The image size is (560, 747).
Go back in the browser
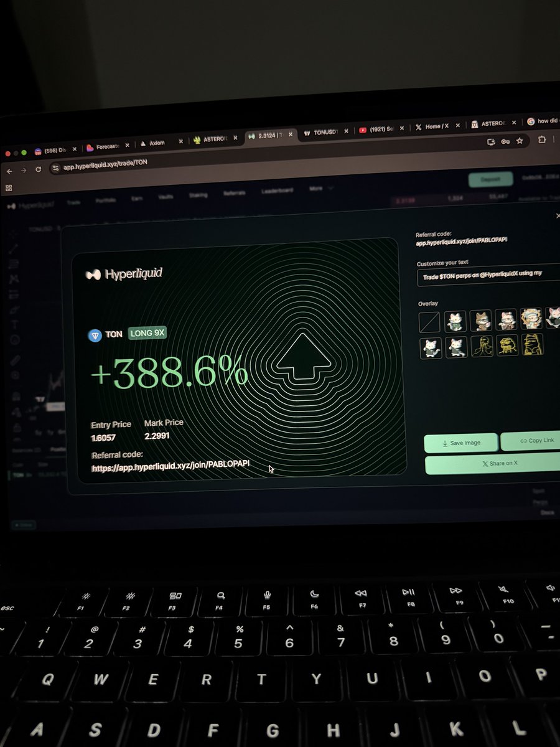point(9,171)
